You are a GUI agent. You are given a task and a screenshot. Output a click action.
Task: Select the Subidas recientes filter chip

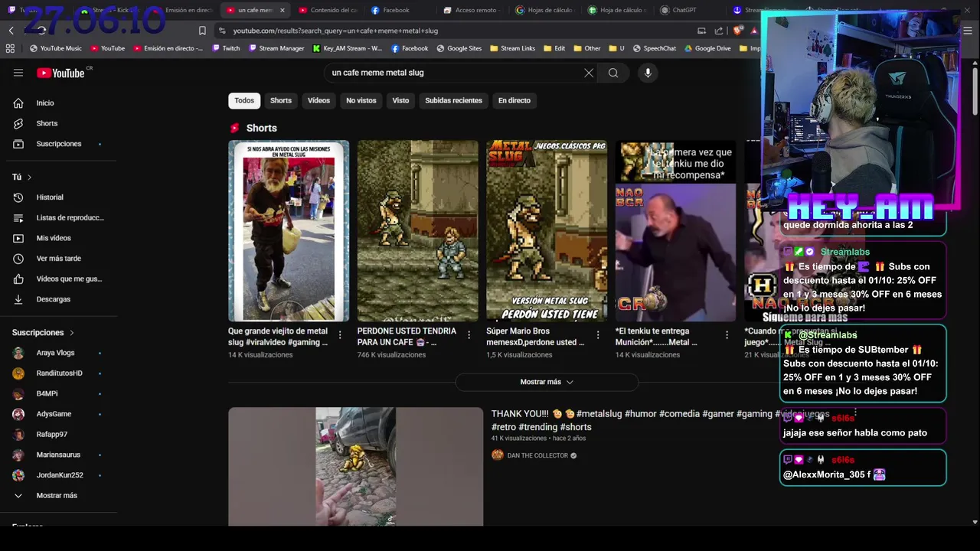453,100
